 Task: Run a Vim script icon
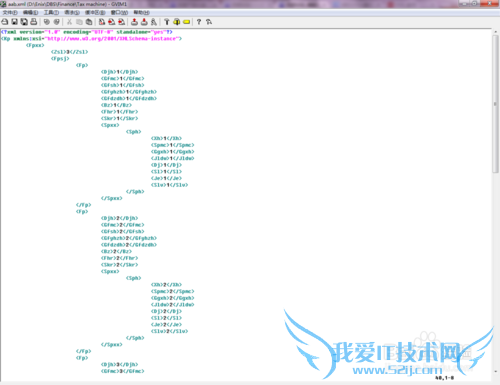coord(154,22)
